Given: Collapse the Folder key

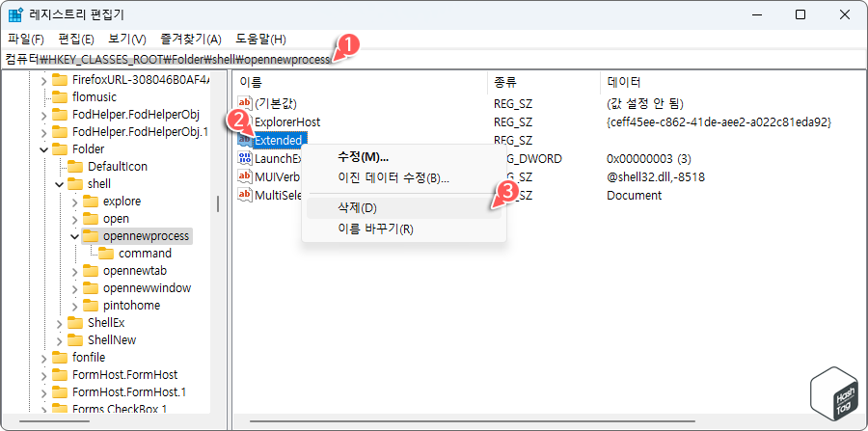Looking at the screenshot, I should pyautogui.click(x=43, y=148).
